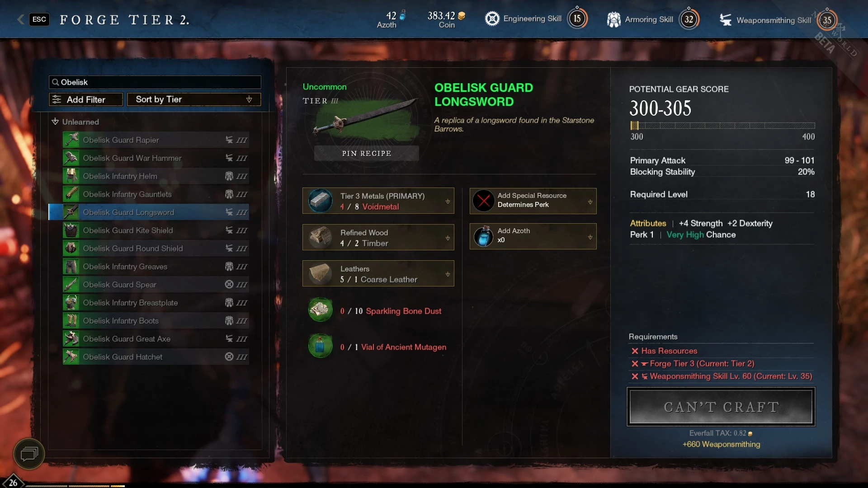This screenshot has height=488, width=868.
Task: Click the Azoth flask icon in Add Azoth
Action: (483, 236)
